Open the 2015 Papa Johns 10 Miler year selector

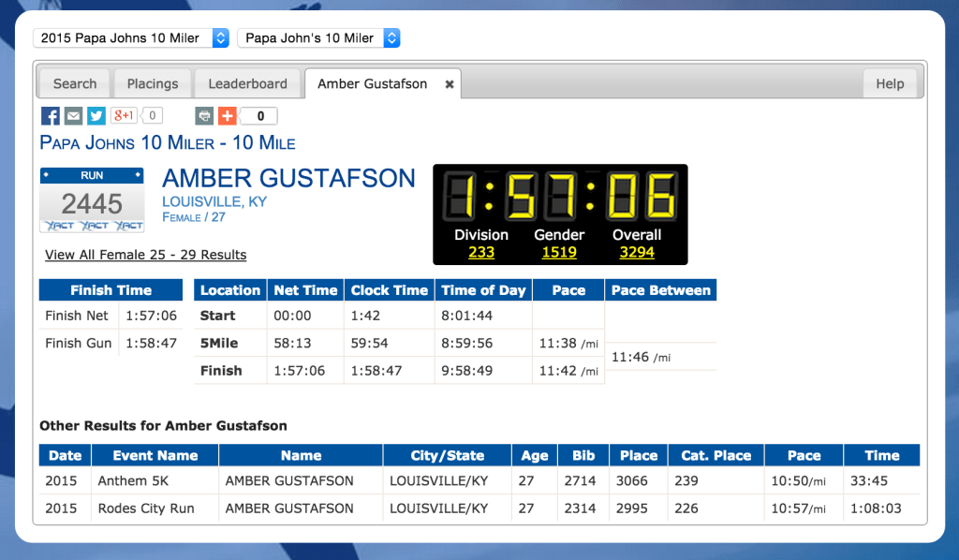[x=130, y=38]
